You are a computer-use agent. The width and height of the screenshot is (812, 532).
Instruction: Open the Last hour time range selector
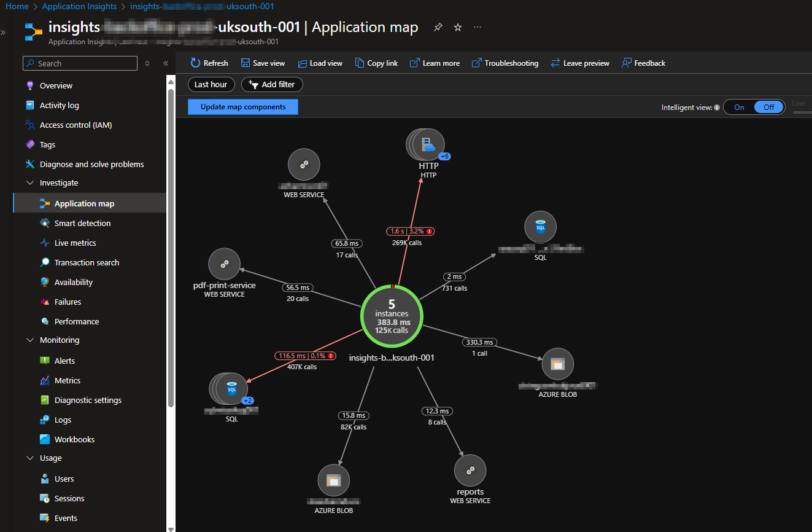pyautogui.click(x=211, y=84)
